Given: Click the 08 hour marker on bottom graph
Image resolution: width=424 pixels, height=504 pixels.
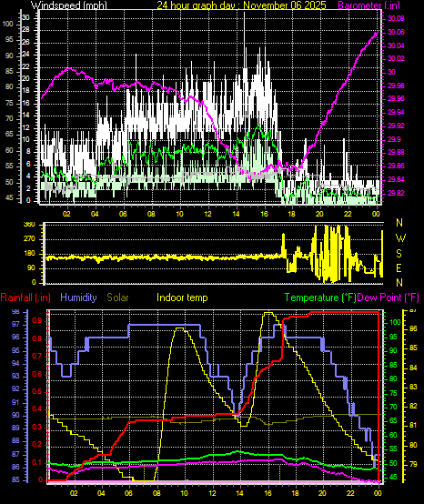Looking at the screenshot, I should 156,493.
